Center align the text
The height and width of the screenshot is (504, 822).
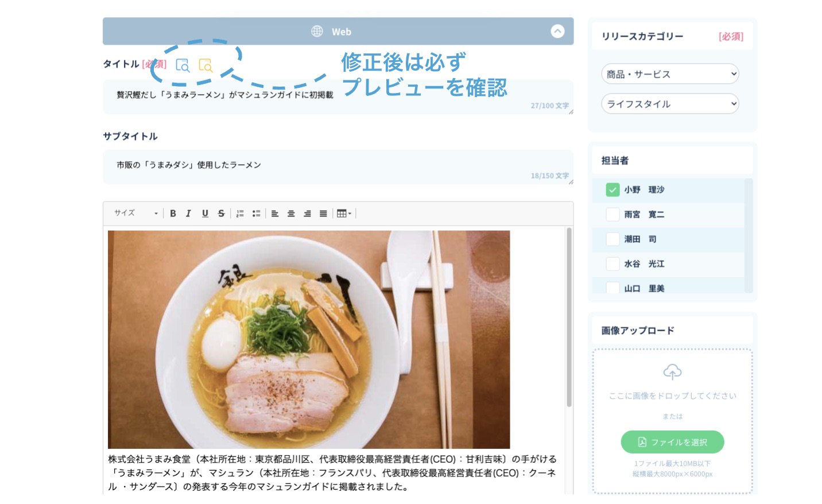(x=291, y=214)
